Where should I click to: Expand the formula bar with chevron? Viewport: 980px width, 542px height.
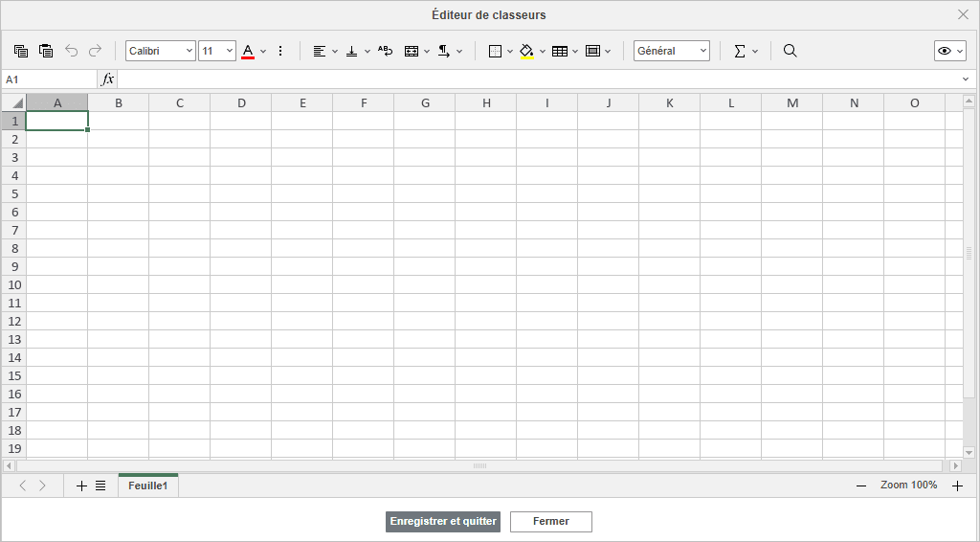966,79
